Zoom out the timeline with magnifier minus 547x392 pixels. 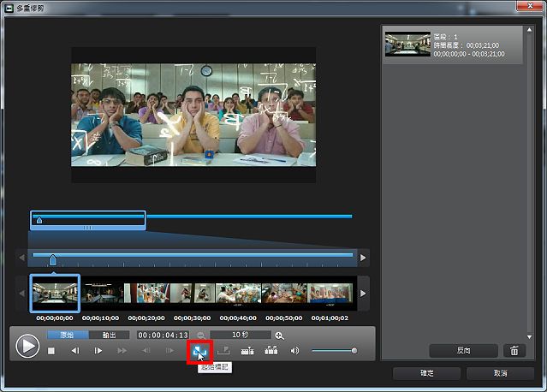click(x=200, y=336)
